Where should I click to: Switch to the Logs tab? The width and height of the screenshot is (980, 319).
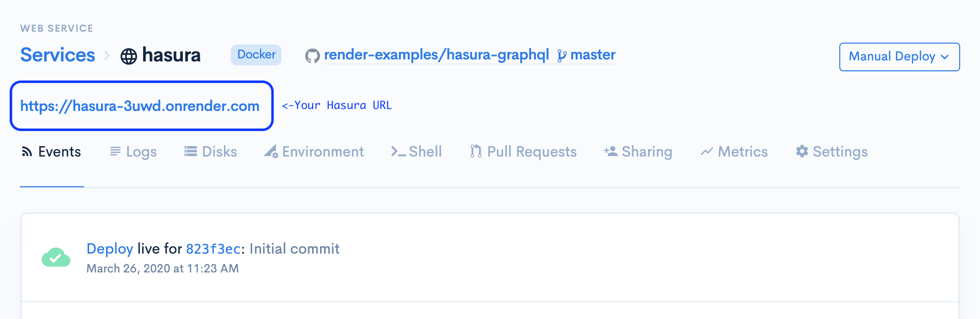pyautogui.click(x=133, y=152)
